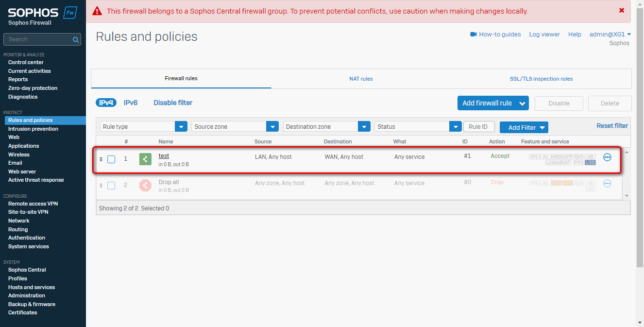Click the Delete button above the rule list
This screenshot has height=327, width=644.
pyautogui.click(x=610, y=103)
